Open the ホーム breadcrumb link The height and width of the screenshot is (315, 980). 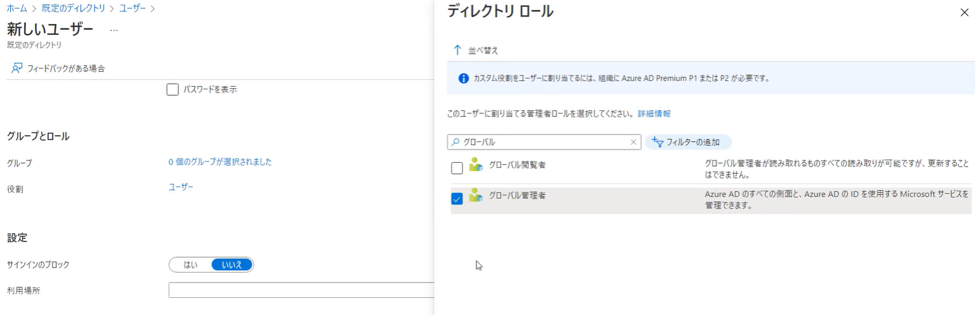tap(17, 8)
